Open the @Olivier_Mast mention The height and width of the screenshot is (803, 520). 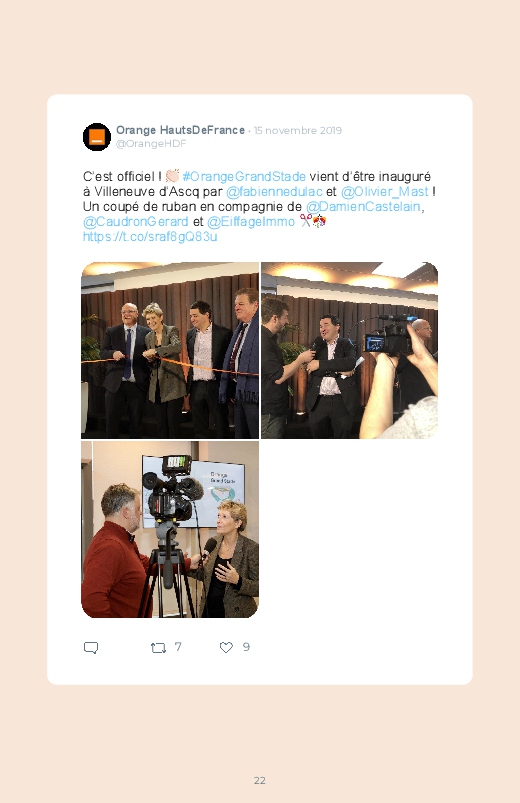click(x=385, y=192)
